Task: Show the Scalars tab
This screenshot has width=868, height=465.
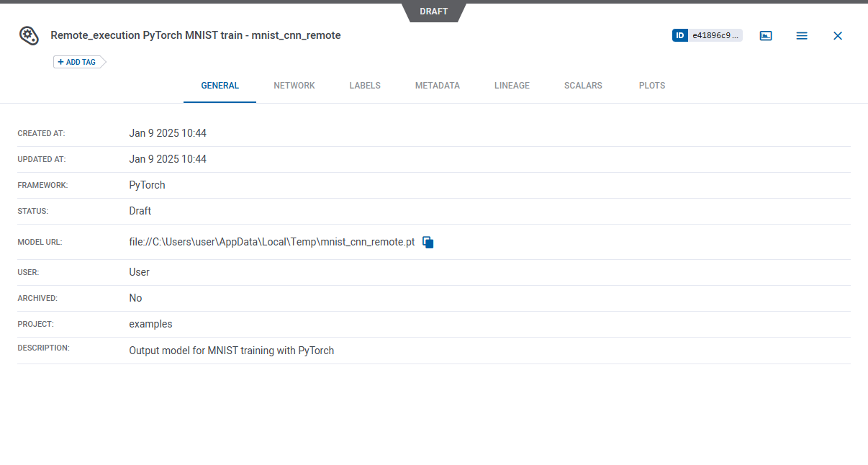Action: [583, 86]
